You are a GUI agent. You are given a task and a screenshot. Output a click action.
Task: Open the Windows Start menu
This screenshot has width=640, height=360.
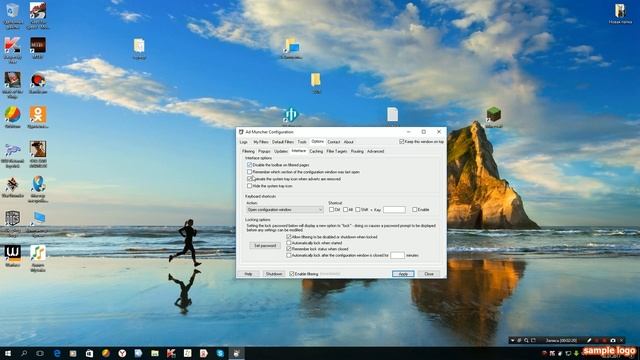click(x=7, y=353)
